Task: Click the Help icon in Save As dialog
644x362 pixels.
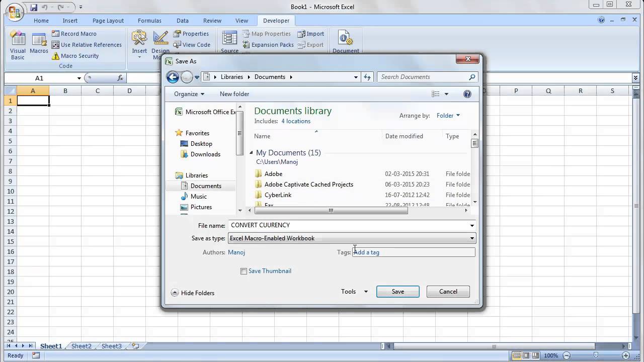Action: (467, 94)
